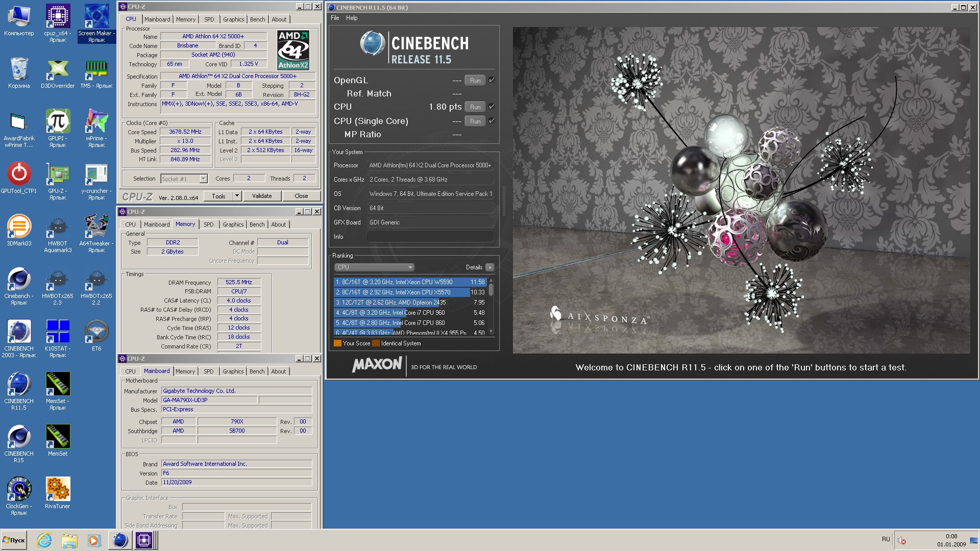The width and height of the screenshot is (980, 551).
Task: Open HWBOTx265 2.3 desktop icon
Action: [x=58, y=286]
